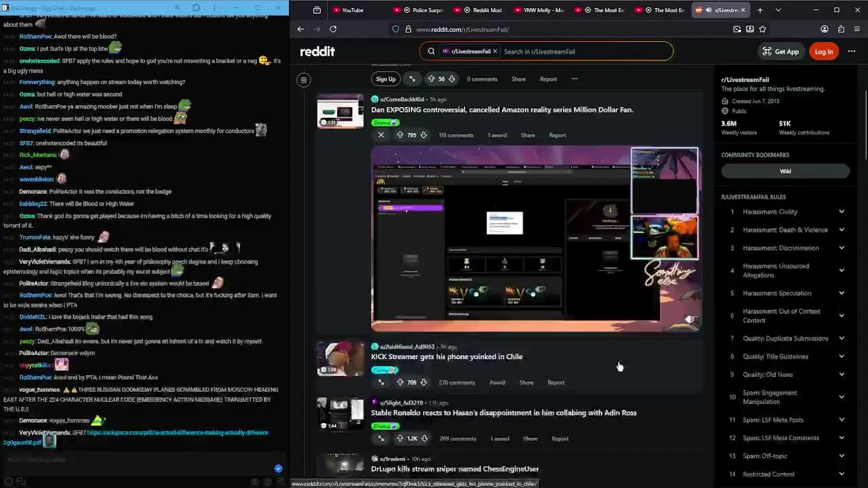Click the Reddit logo
The image size is (868, 488).
click(317, 52)
